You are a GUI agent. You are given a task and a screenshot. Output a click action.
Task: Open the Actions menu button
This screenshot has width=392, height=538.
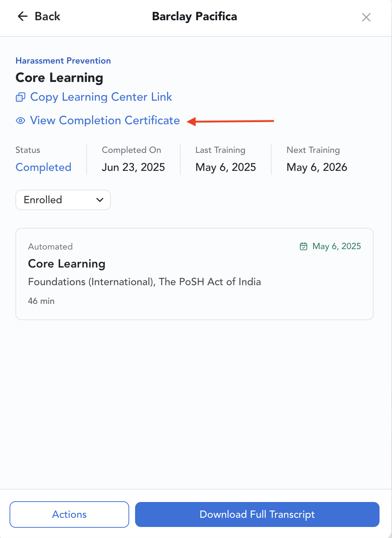click(x=69, y=514)
